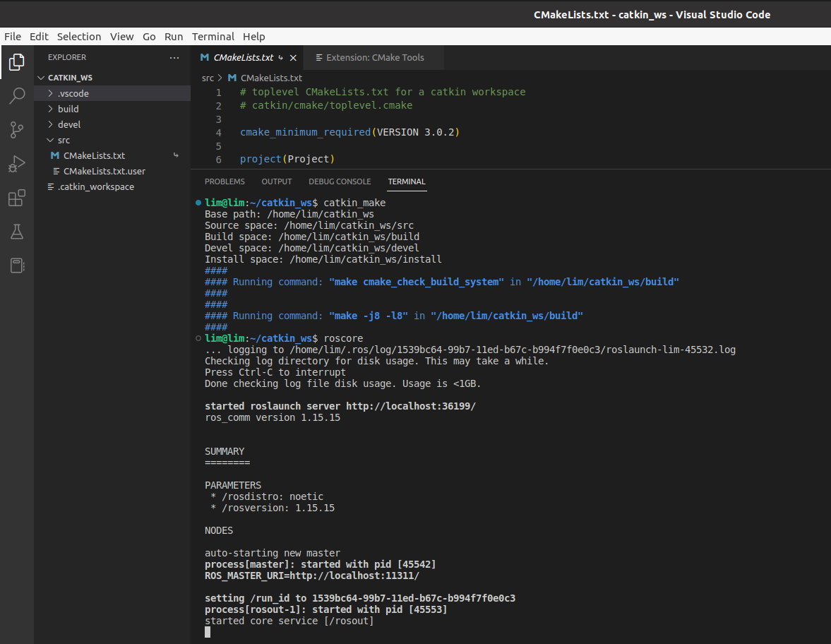831x644 pixels.
Task: Open the Extensions view icon
Action: tap(17, 198)
